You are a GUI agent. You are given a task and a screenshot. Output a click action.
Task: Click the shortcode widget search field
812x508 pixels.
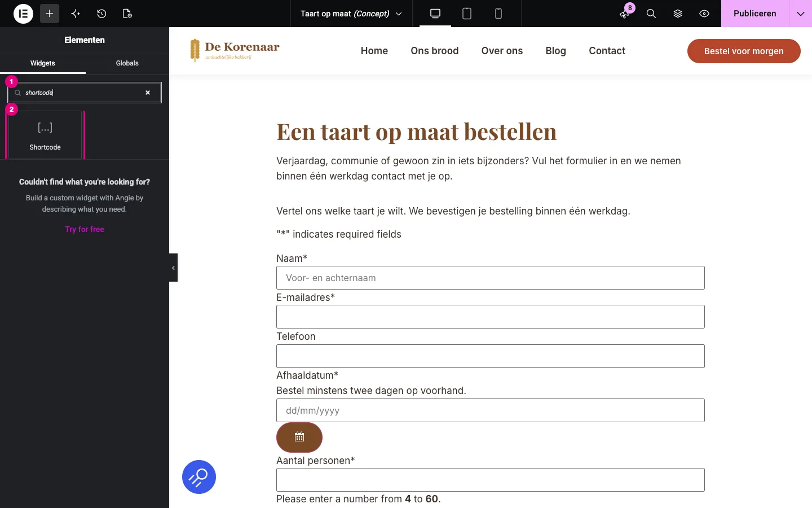pyautogui.click(x=85, y=93)
